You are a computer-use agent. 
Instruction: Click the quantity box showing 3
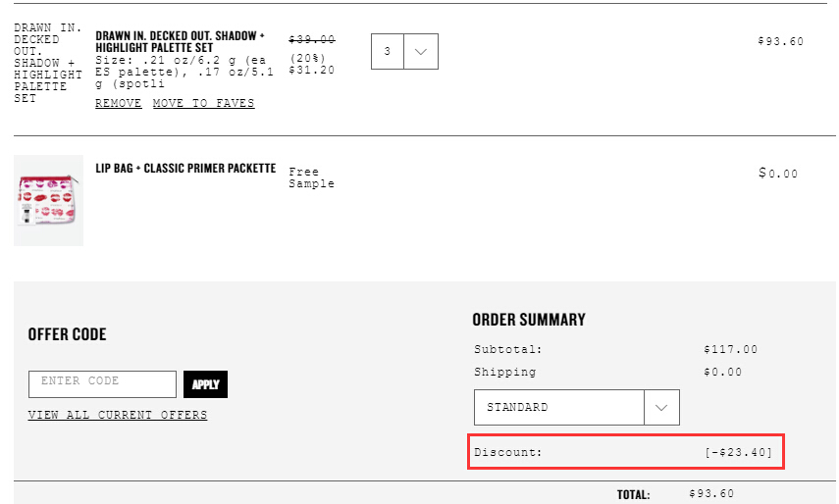pyautogui.click(x=388, y=51)
